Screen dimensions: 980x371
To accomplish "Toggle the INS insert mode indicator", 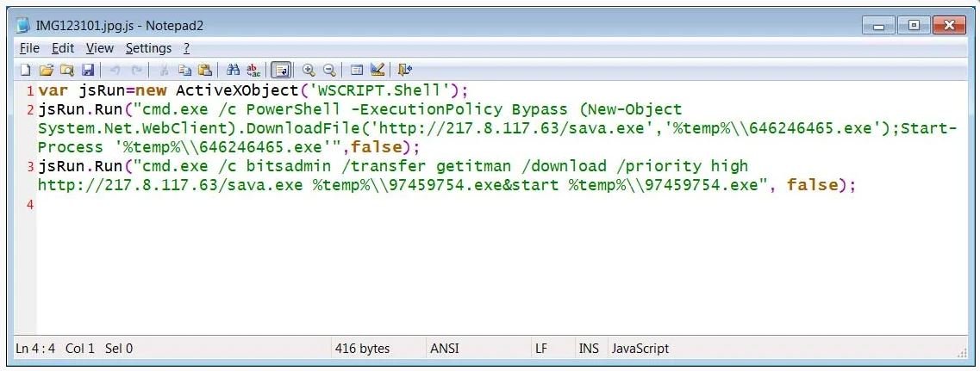I will (588, 349).
